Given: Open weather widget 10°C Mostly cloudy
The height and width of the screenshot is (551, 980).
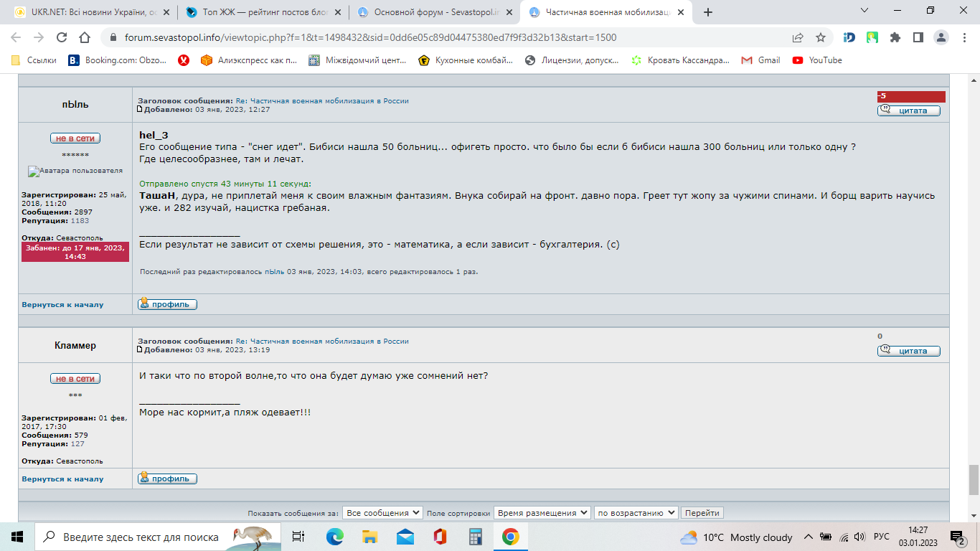Looking at the screenshot, I should (736, 537).
